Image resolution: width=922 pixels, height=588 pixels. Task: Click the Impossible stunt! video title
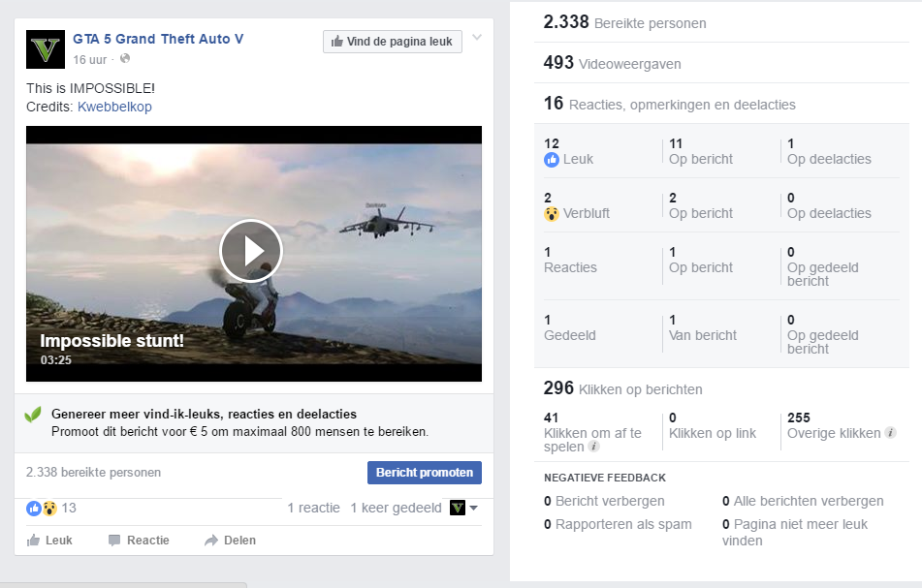111,341
